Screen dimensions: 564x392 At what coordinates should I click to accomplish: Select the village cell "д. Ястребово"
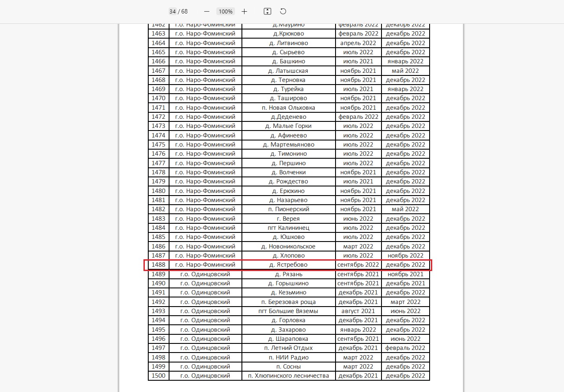288,265
